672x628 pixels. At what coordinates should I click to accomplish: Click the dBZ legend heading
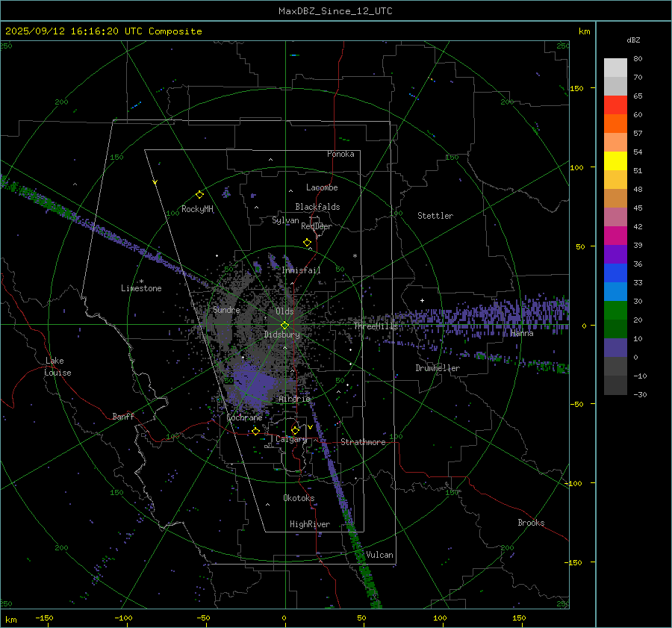633,40
